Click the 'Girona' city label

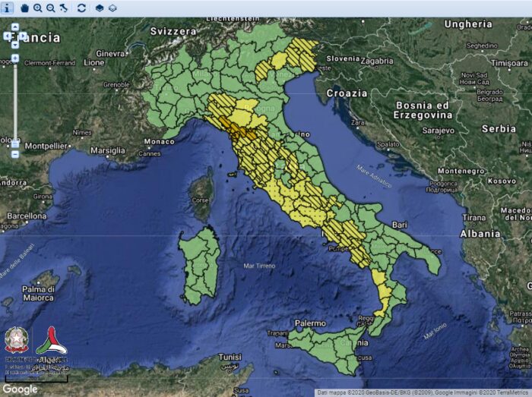tap(43, 197)
